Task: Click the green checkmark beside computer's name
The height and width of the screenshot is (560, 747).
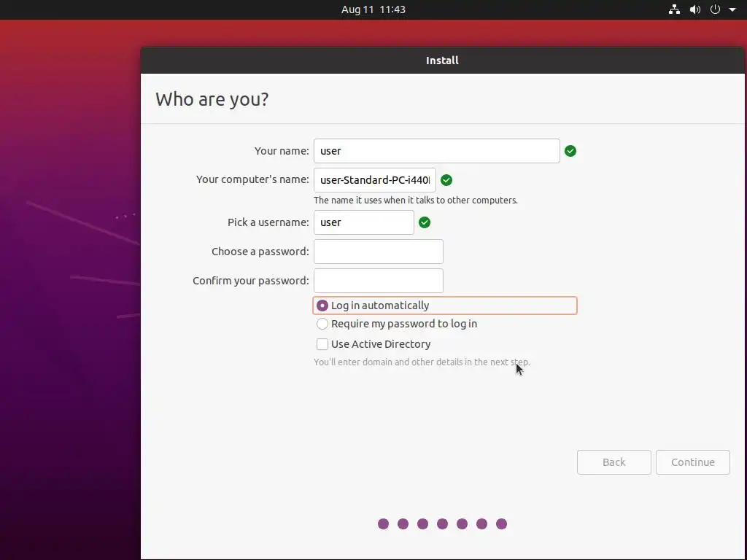Action: click(x=446, y=180)
